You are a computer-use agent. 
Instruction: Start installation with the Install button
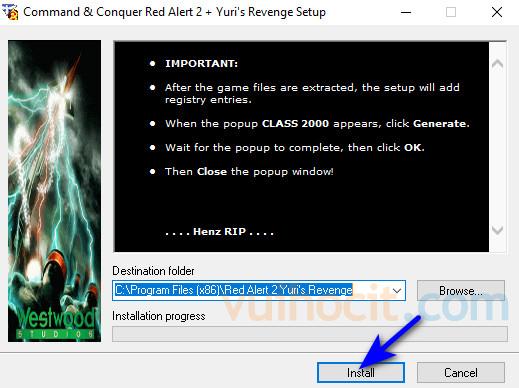[361, 372]
